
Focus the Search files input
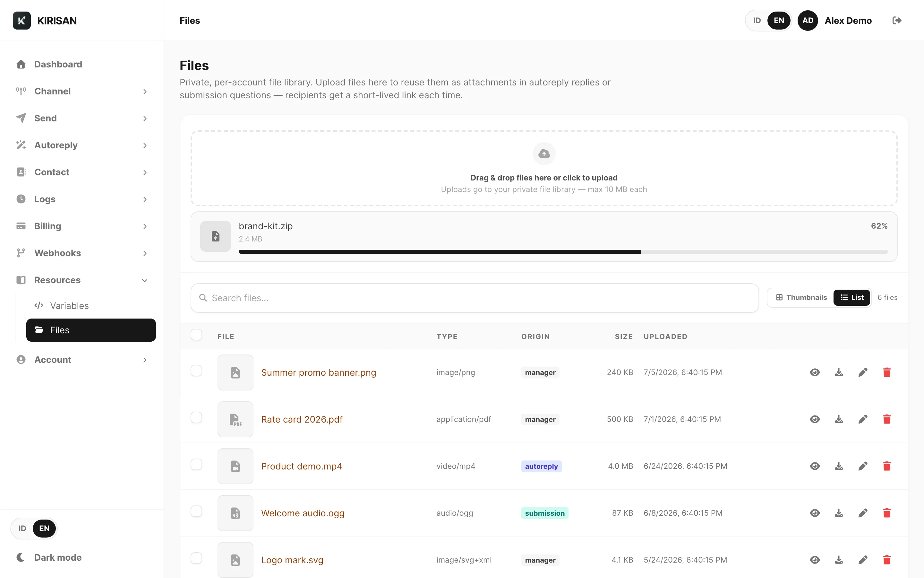coord(475,298)
